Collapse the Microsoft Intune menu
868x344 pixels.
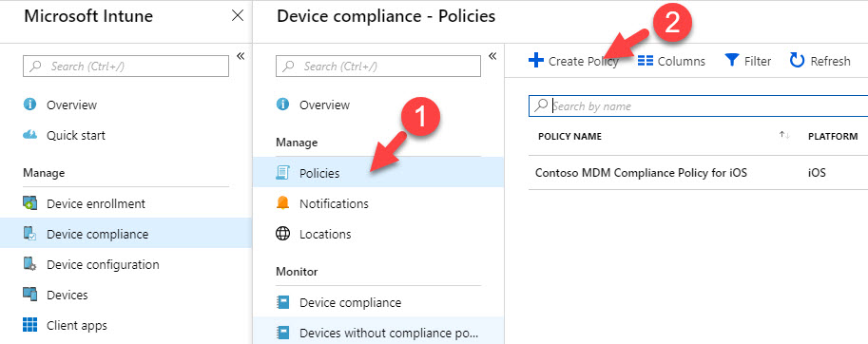pos(241,56)
